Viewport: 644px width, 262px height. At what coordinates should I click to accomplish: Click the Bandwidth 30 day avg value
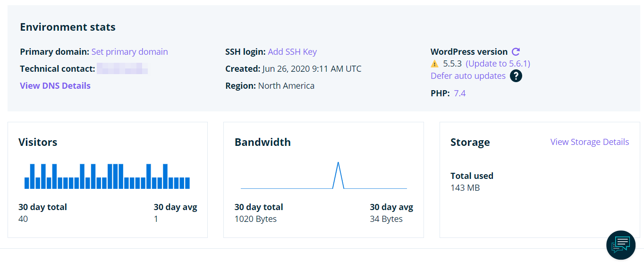pos(386,219)
